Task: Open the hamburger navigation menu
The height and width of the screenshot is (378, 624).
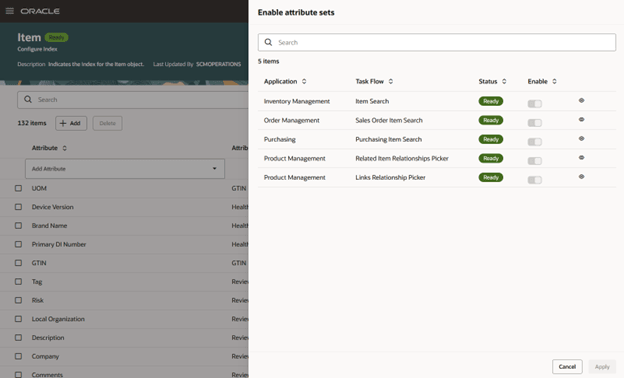Action: [10, 11]
